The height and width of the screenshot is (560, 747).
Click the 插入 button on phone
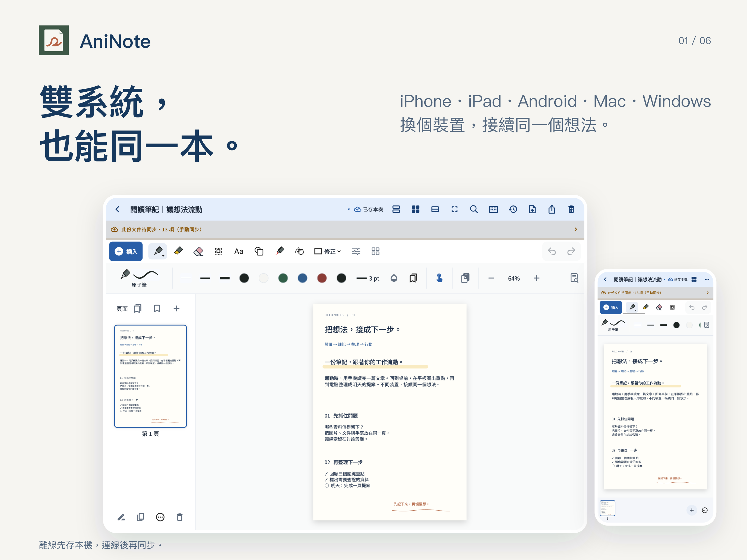click(610, 307)
